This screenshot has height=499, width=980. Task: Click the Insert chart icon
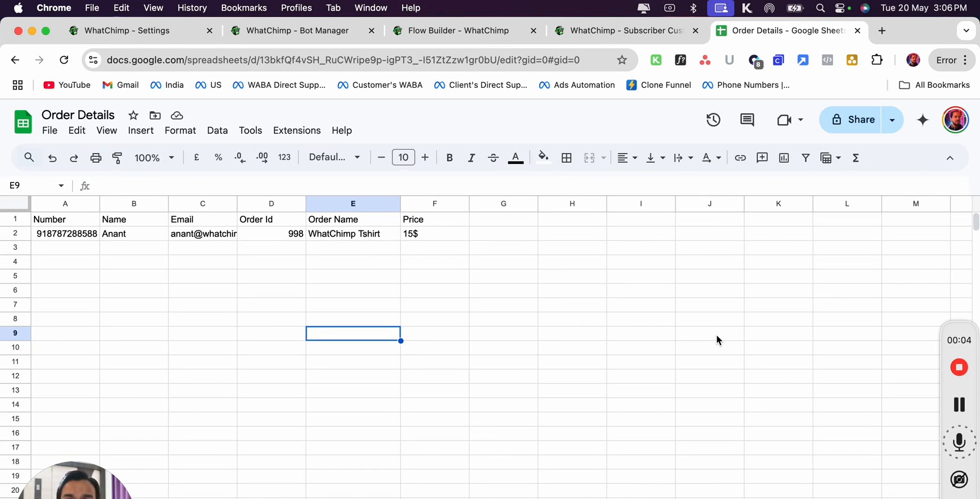(784, 158)
